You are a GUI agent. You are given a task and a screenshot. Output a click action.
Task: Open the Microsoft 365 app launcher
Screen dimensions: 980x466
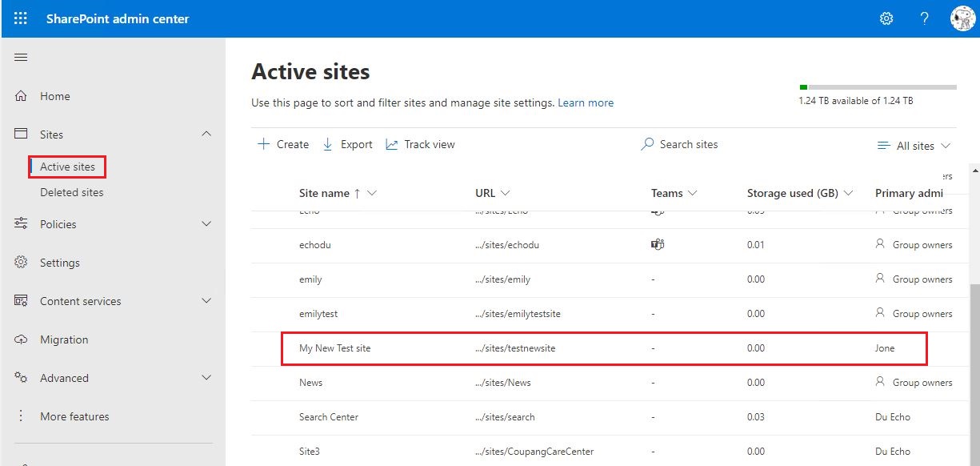pyautogui.click(x=20, y=18)
